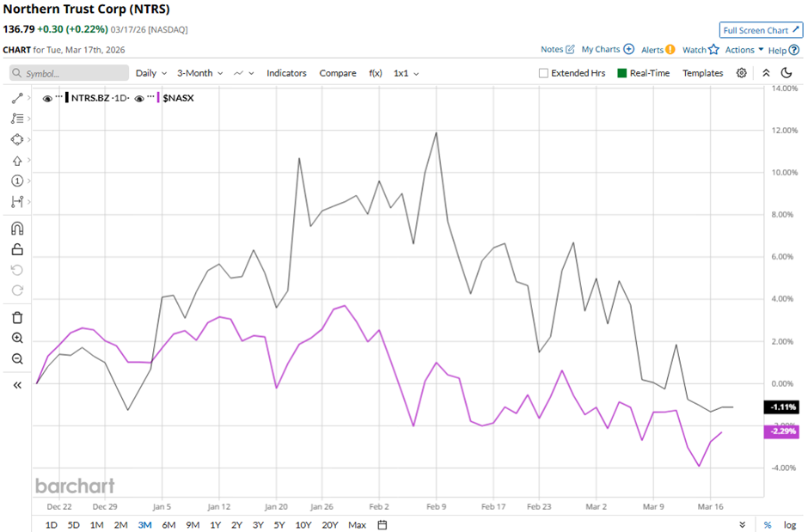This screenshot has width=808, height=532.
Task: Select the 9M range
Action: point(193,525)
